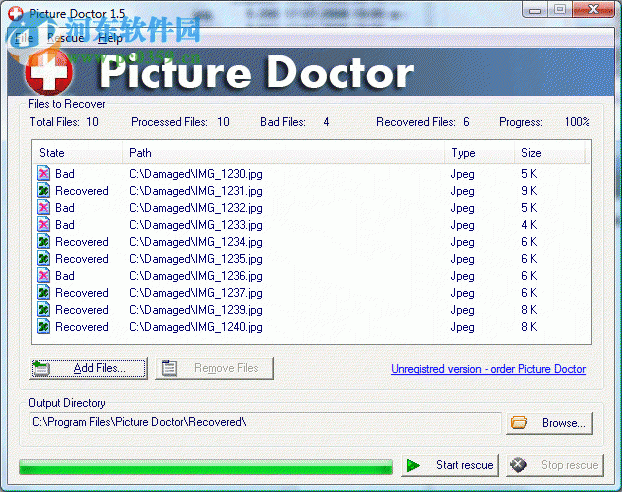Click the Remove Files button label

tap(226, 368)
